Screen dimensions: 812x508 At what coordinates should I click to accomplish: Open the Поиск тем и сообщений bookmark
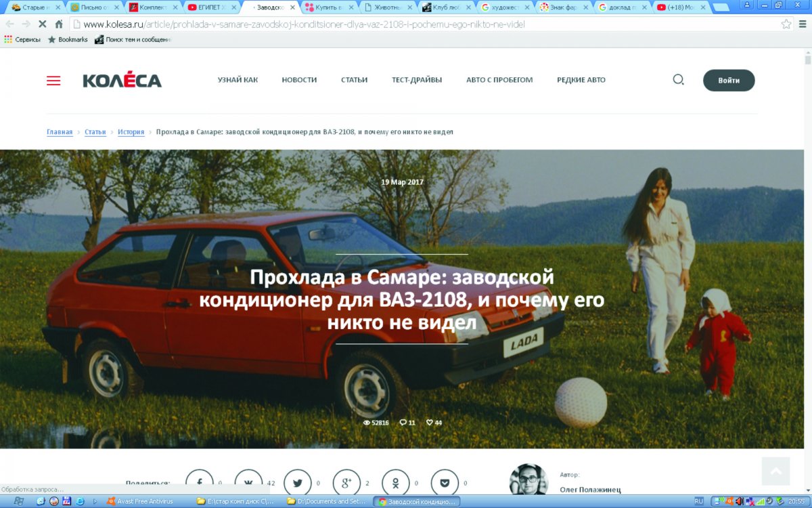[x=133, y=39]
